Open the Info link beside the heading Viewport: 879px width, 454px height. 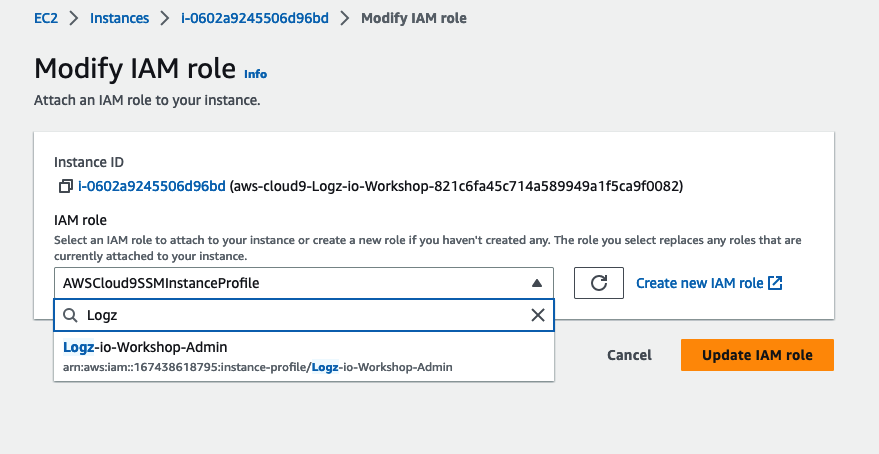point(256,74)
